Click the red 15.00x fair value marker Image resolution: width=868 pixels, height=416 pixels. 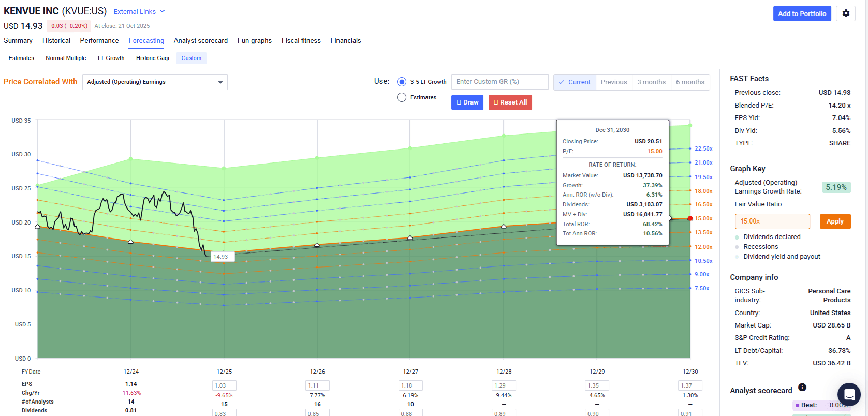690,218
